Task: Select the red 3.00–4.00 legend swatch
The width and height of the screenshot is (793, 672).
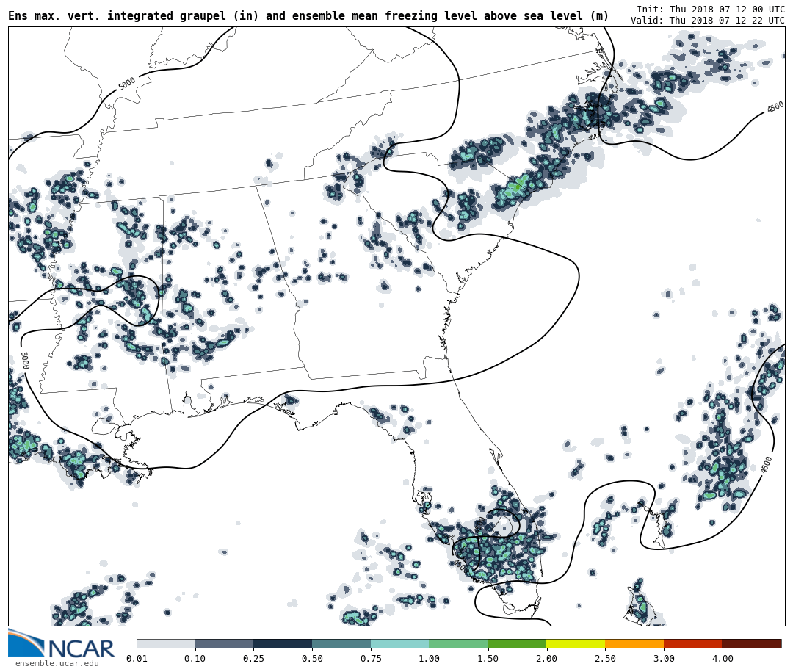Action: pyautogui.click(x=693, y=643)
